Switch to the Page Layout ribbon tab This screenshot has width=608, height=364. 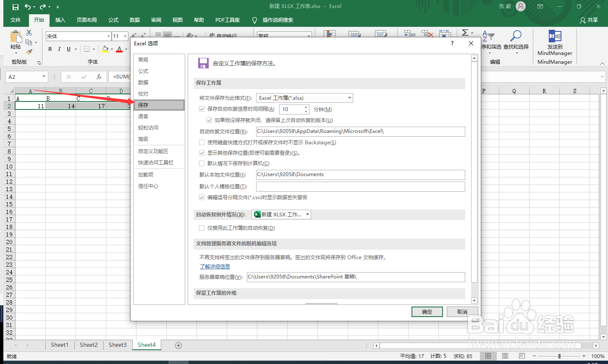tap(87, 20)
